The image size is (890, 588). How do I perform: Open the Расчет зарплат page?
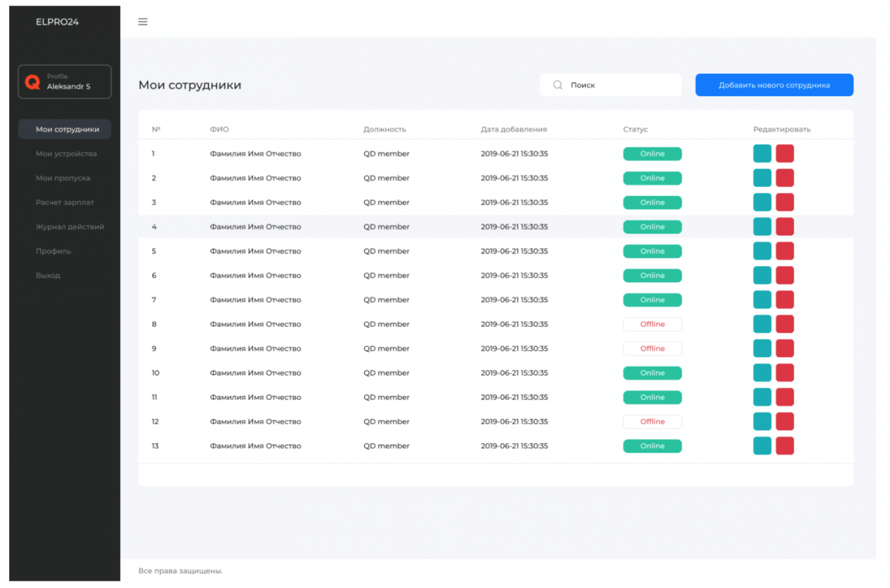click(x=66, y=202)
